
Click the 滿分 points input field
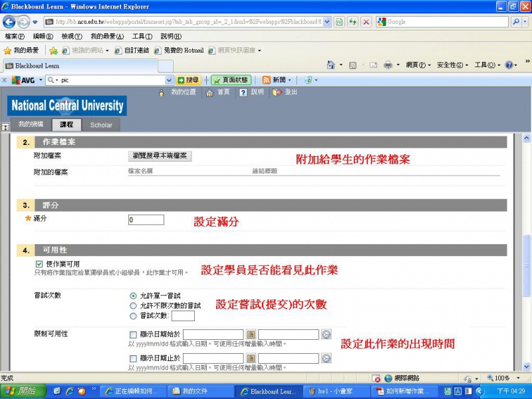[146, 219]
